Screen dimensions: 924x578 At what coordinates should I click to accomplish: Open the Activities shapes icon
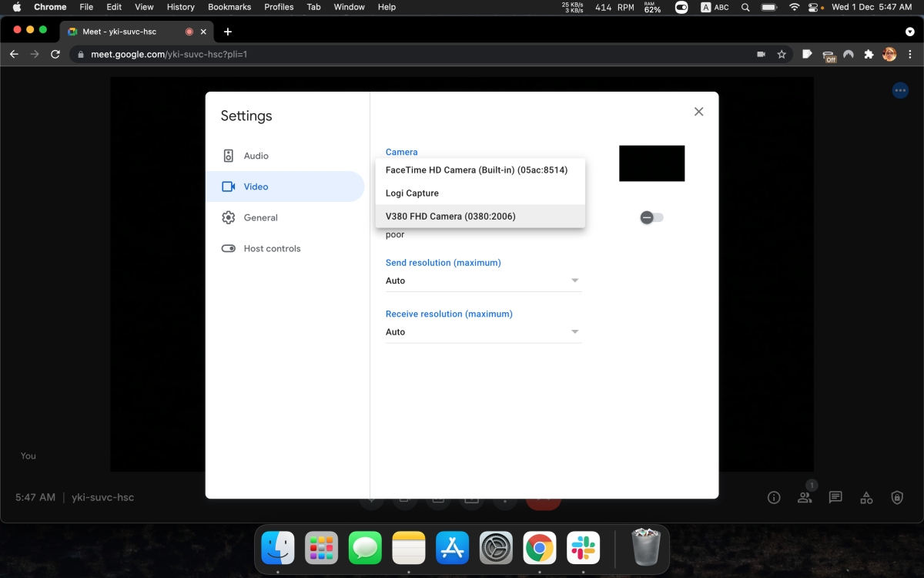click(x=866, y=498)
